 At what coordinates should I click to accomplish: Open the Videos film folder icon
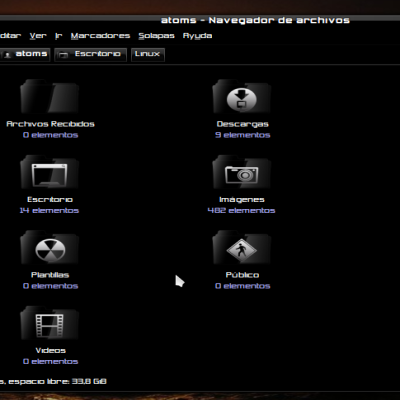pyautogui.click(x=49, y=324)
